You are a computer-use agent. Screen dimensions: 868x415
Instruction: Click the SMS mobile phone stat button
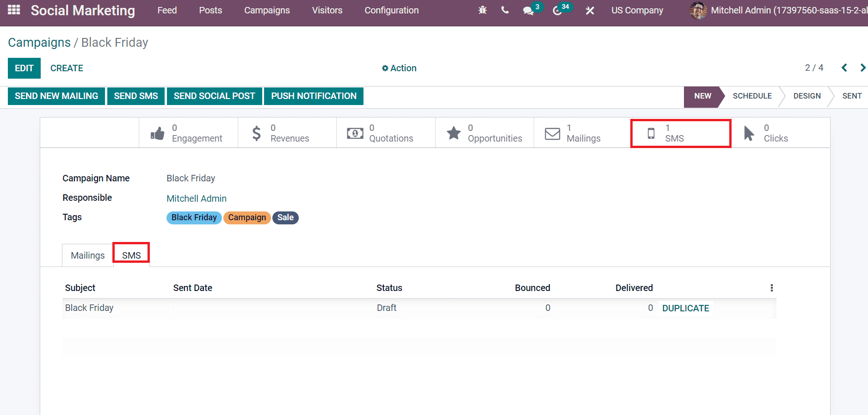[x=681, y=133]
